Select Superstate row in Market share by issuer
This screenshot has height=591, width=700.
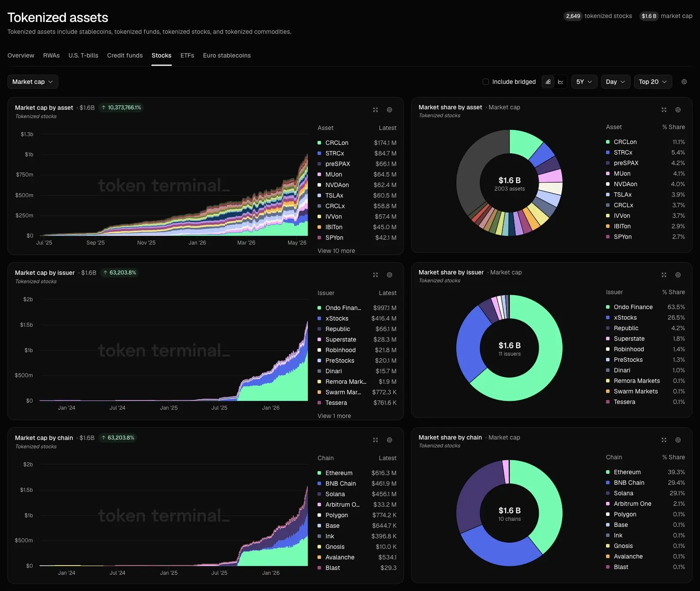click(645, 339)
